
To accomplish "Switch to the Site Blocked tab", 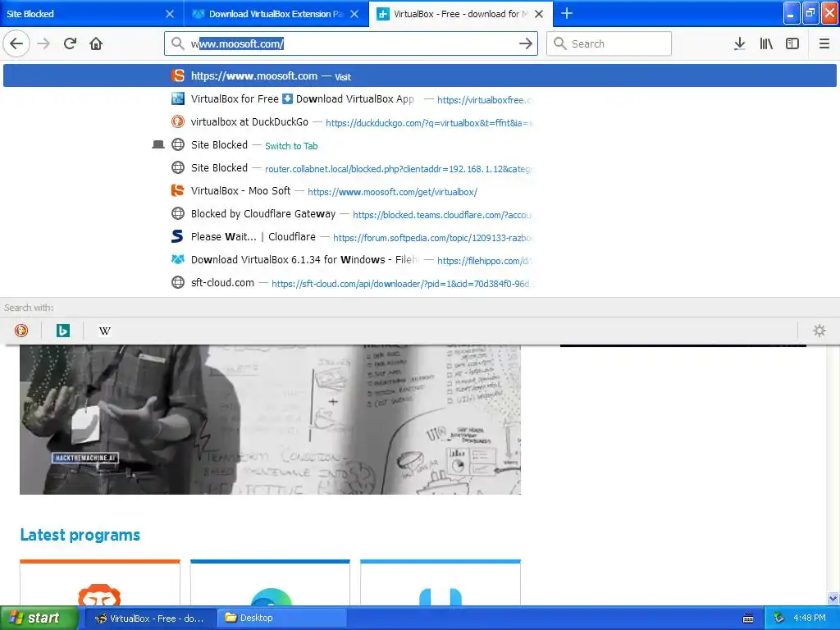I will (x=92, y=13).
